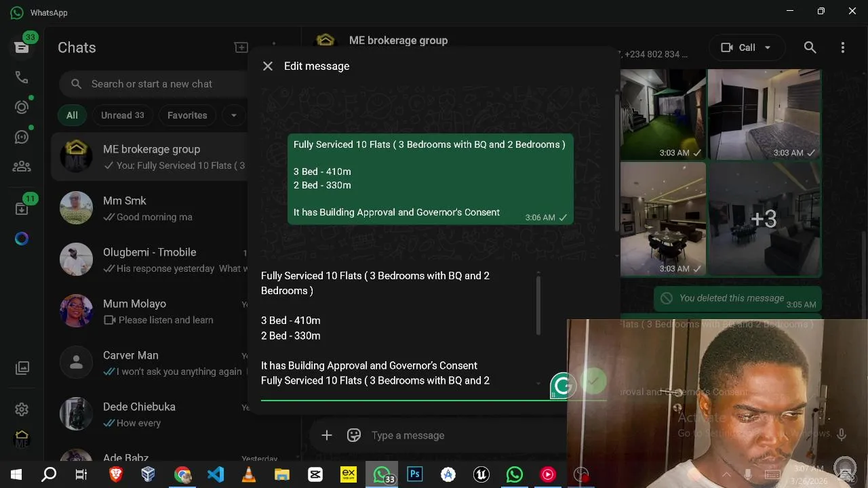Click the edit text area at '3 Bed - 410m'

point(291,320)
